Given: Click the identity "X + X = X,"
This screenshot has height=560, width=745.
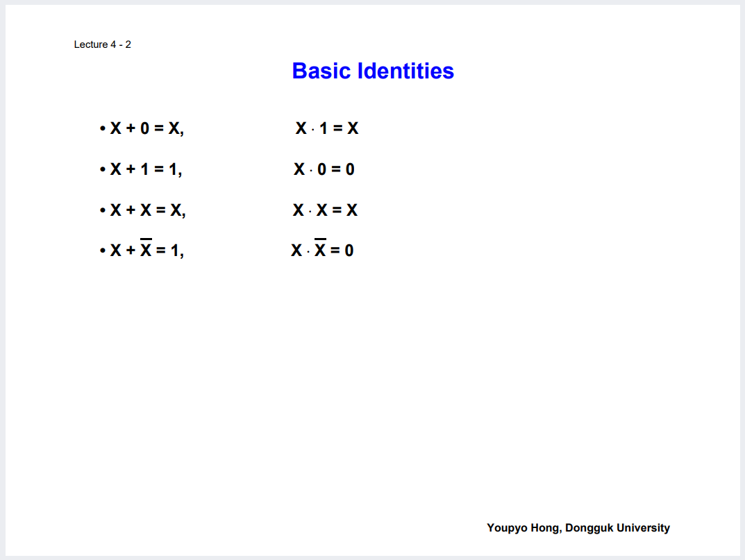Looking at the screenshot, I should (148, 210).
